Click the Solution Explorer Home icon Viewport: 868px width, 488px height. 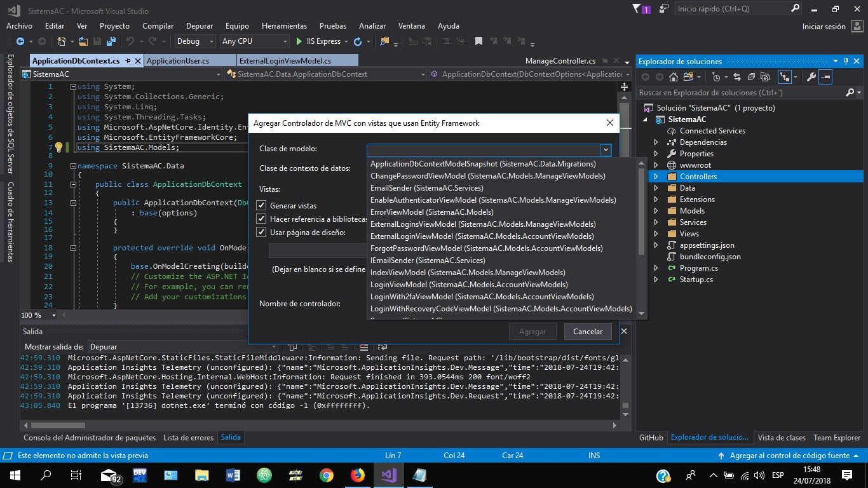coord(673,77)
